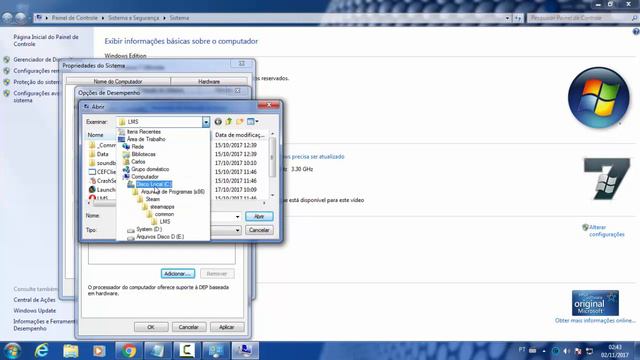Click the Adicionar... button

tap(178, 273)
